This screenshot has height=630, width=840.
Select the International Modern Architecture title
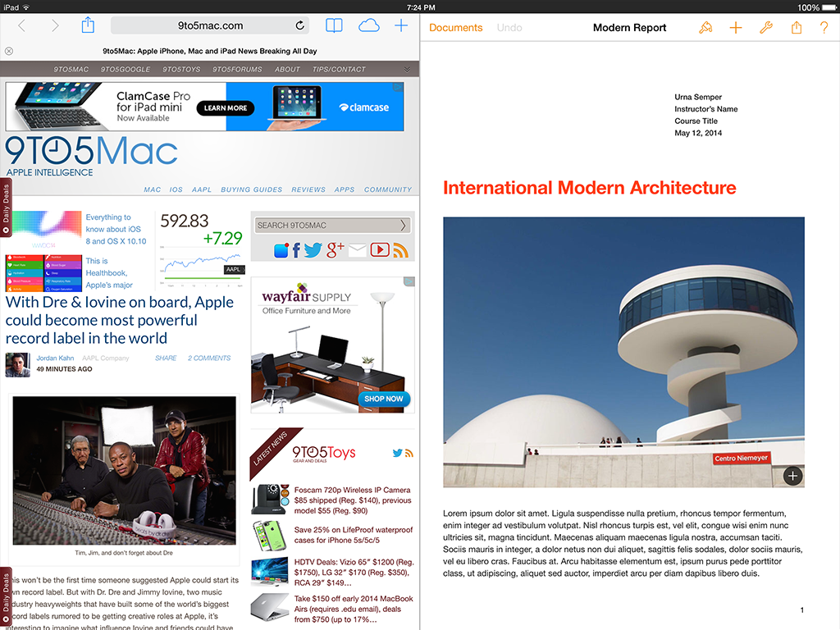click(589, 188)
